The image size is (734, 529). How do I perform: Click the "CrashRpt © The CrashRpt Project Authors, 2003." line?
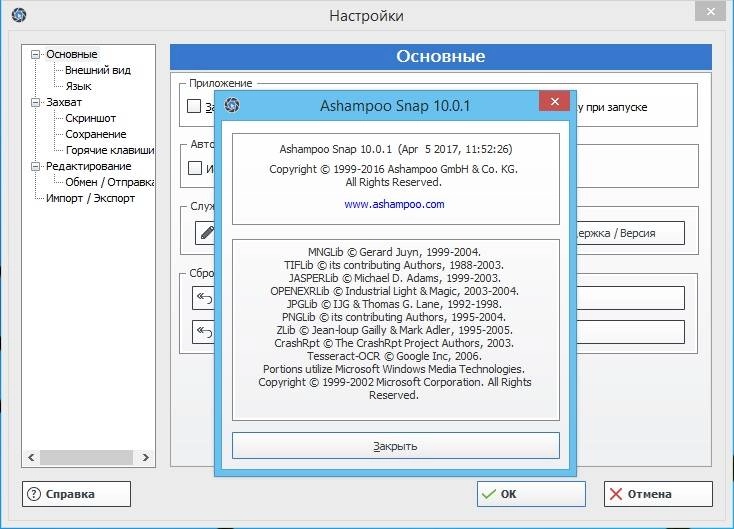(394, 343)
